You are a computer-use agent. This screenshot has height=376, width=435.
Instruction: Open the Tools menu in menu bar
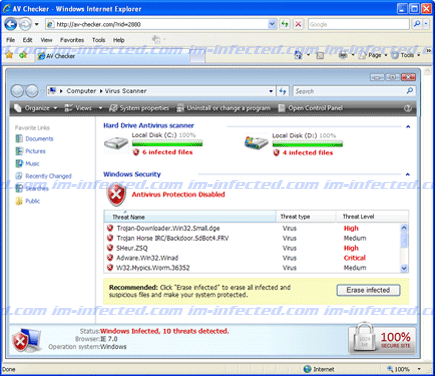pyautogui.click(x=99, y=40)
